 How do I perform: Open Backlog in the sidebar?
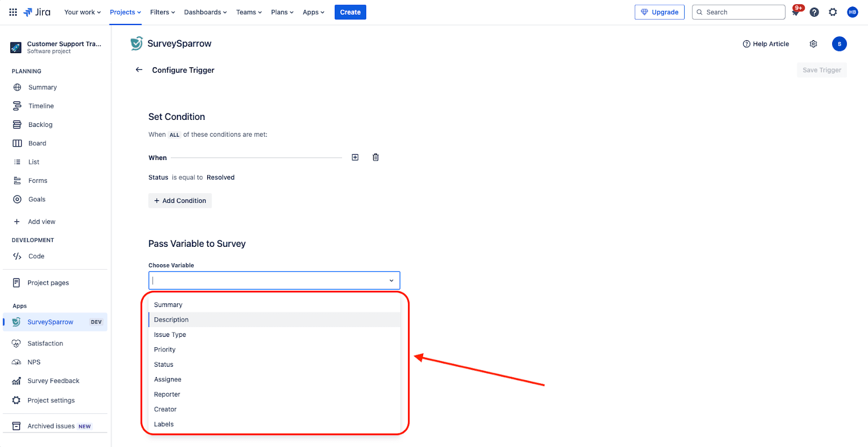tap(40, 125)
